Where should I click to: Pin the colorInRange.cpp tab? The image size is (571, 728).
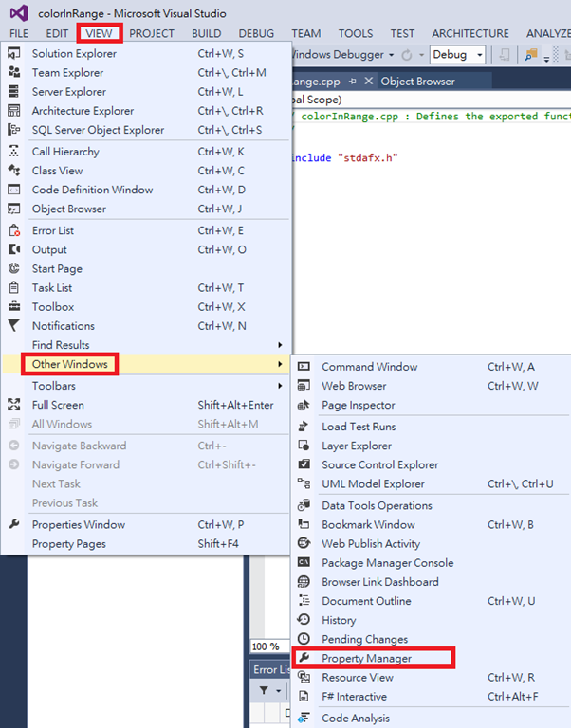pyautogui.click(x=353, y=82)
